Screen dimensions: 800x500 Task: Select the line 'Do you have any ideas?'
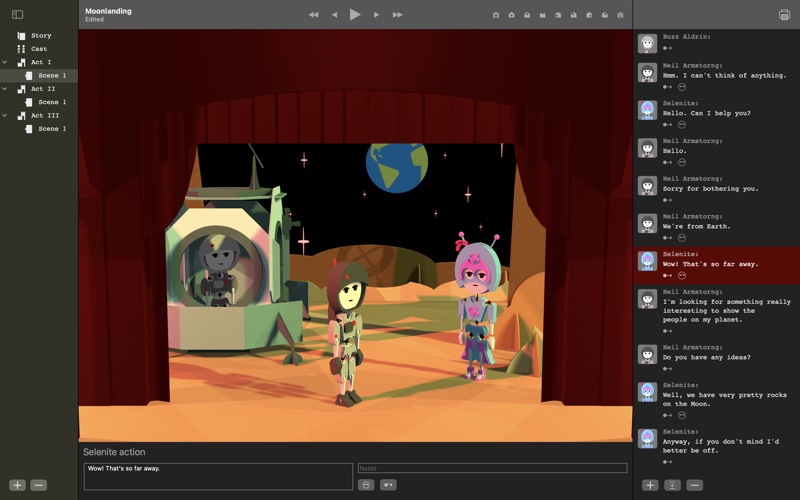tap(707, 357)
